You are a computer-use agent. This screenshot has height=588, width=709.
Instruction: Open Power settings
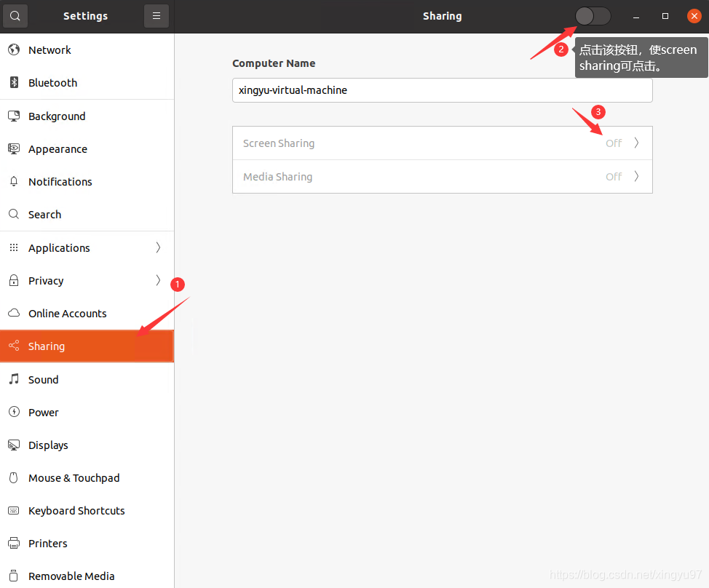pyautogui.click(x=87, y=412)
